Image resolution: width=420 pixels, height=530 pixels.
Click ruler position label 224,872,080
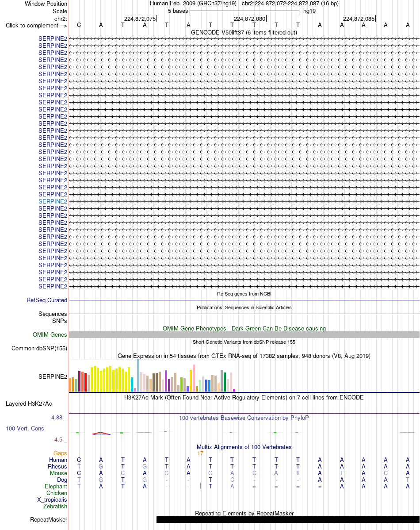coord(250,19)
